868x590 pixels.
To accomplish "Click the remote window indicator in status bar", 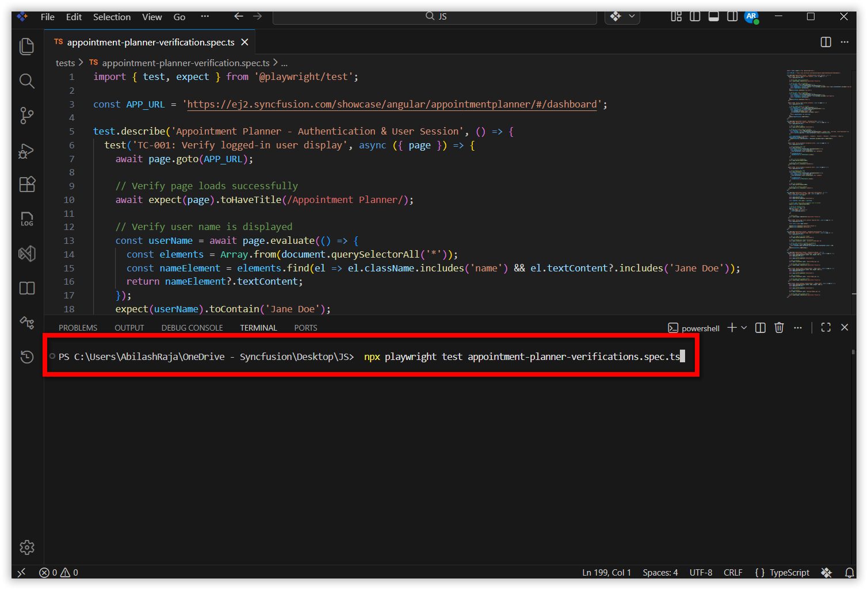I will point(21,573).
